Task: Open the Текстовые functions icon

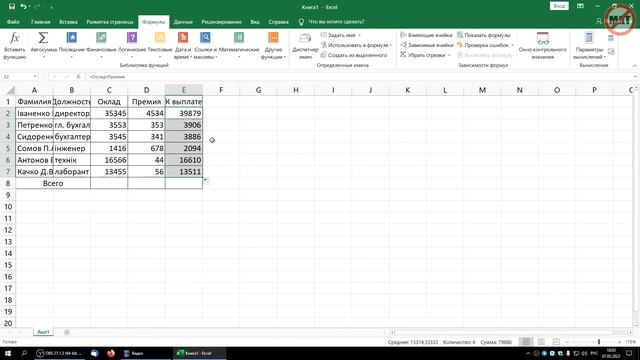Action: [160, 38]
